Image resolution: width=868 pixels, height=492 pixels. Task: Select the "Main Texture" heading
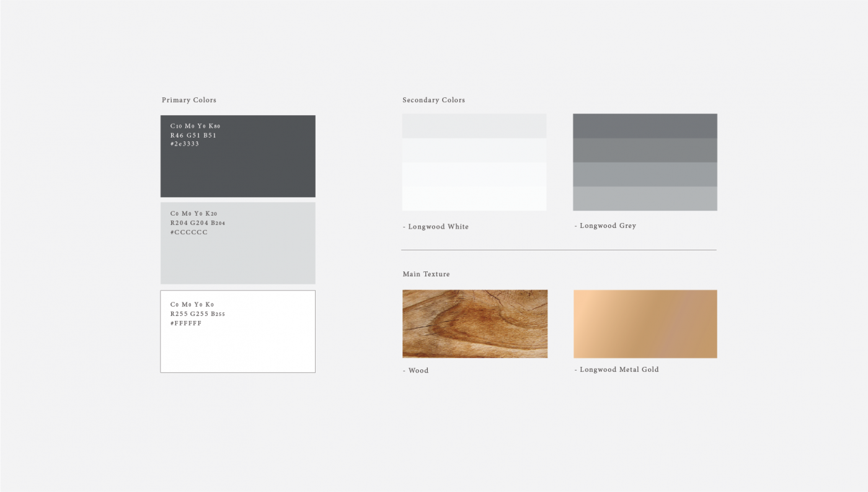(x=426, y=274)
